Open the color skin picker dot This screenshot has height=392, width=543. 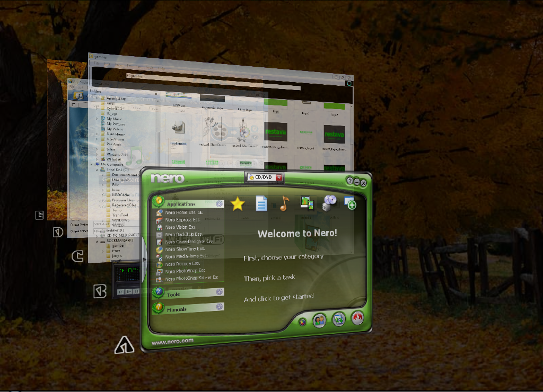(302, 322)
